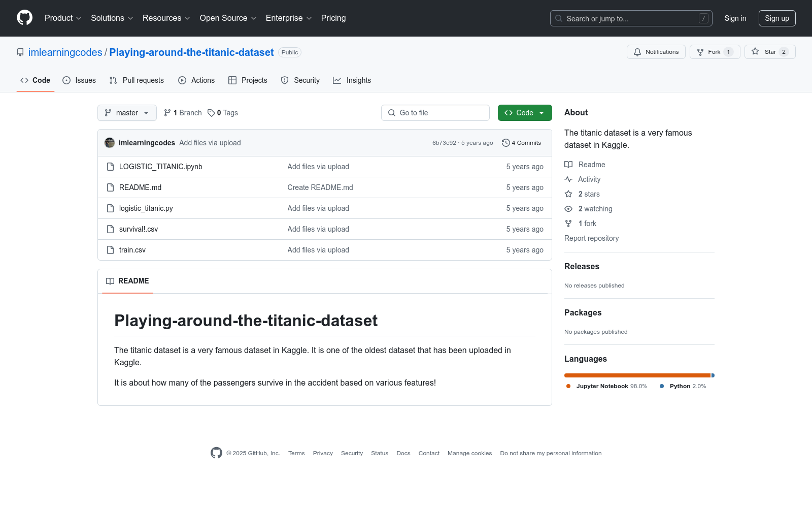
Task: Click the Python blue language bar segment
Action: (713, 375)
